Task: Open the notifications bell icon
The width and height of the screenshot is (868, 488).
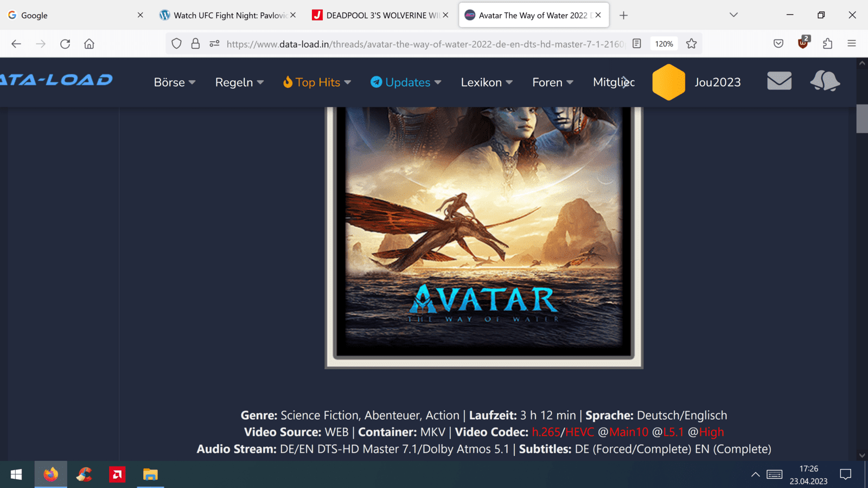Action: coord(825,81)
